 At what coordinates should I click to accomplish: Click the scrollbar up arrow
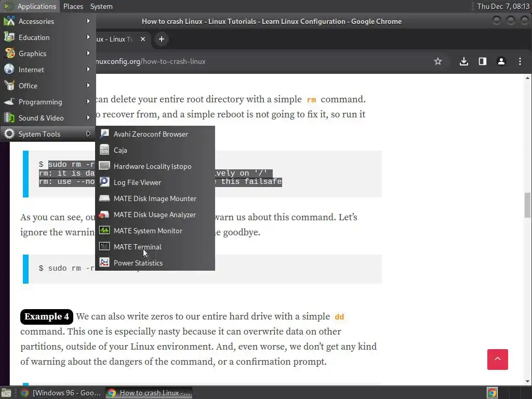527,78
